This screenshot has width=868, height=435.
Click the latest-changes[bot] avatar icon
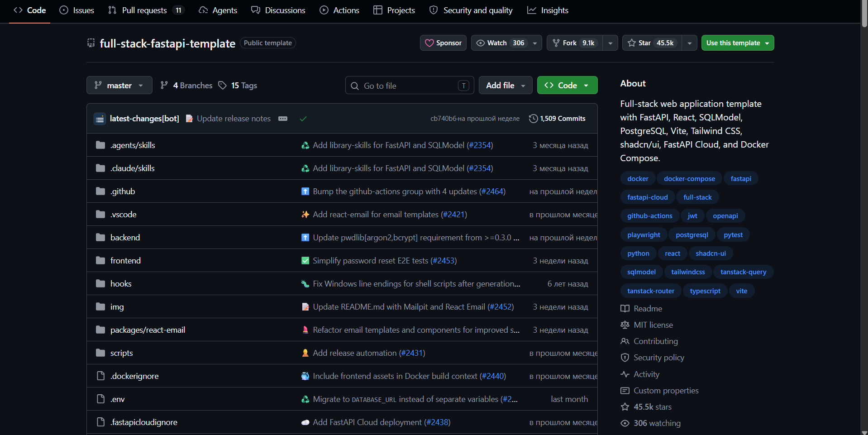[x=100, y=119]
